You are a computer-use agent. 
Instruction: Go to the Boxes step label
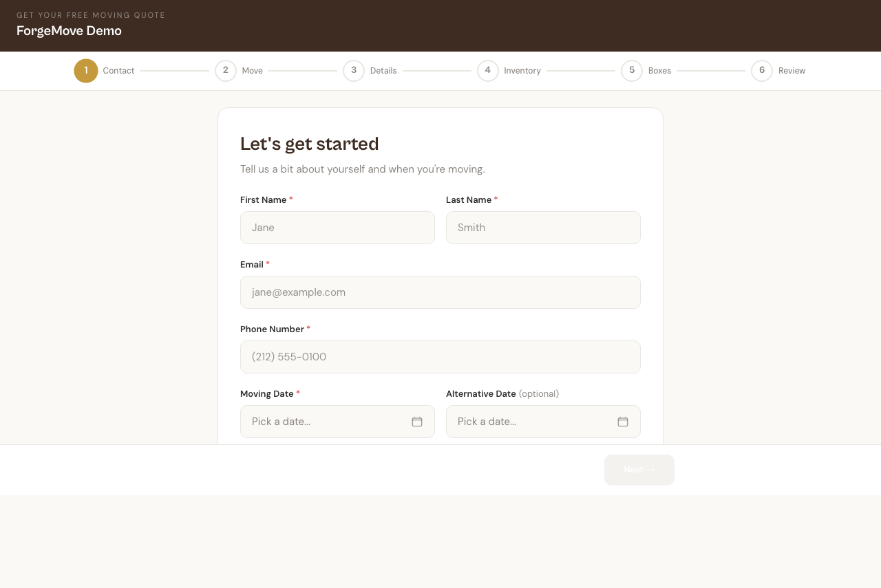click(659, 71)
